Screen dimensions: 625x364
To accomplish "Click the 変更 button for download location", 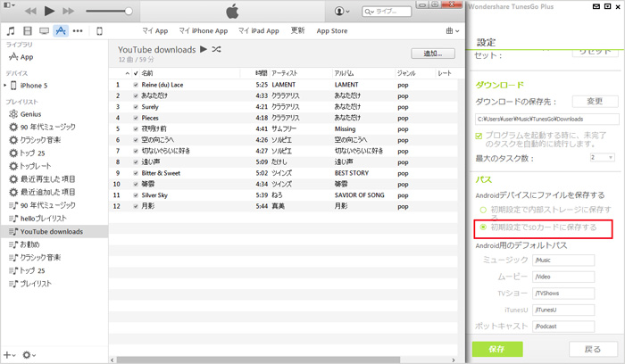I will 596,102.
